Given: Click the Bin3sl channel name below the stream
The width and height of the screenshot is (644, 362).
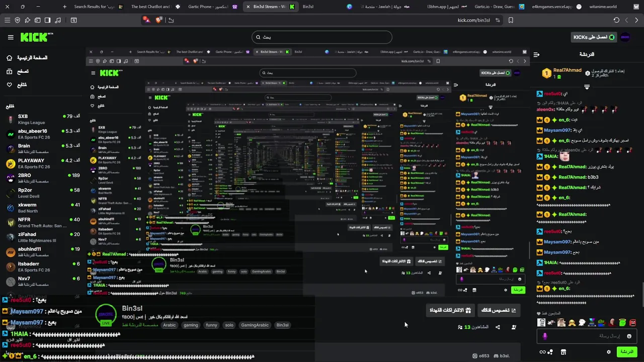Looking at the screenshot, I should tap(132, 308).
